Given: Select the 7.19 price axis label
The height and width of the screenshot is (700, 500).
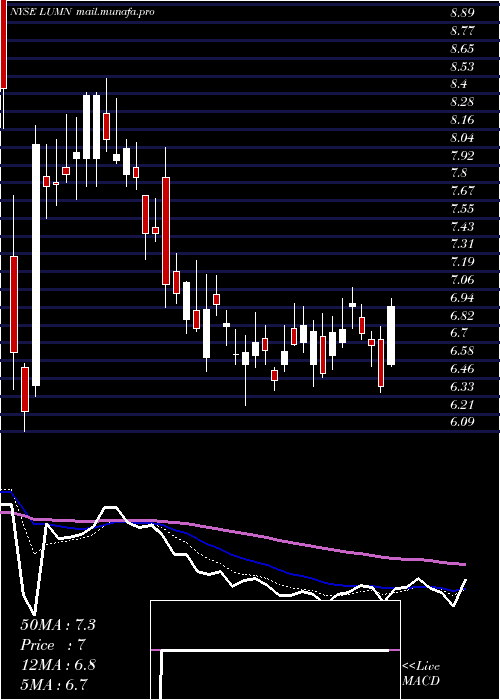Looking at the screenshot, I should click(462, 262).
